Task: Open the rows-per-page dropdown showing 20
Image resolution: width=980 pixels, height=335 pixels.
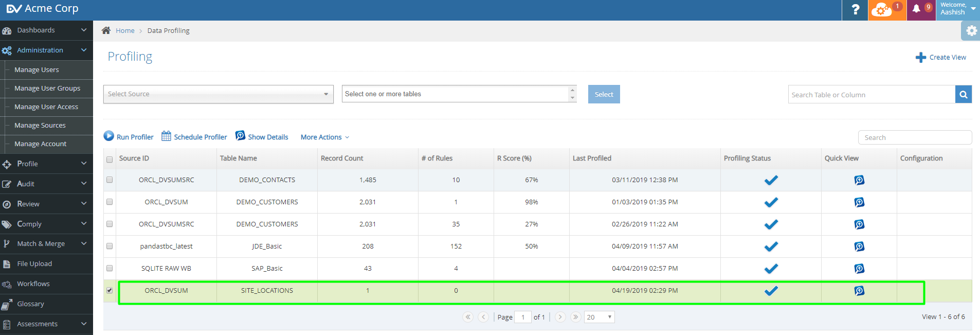Action: [x=600, y=317]
